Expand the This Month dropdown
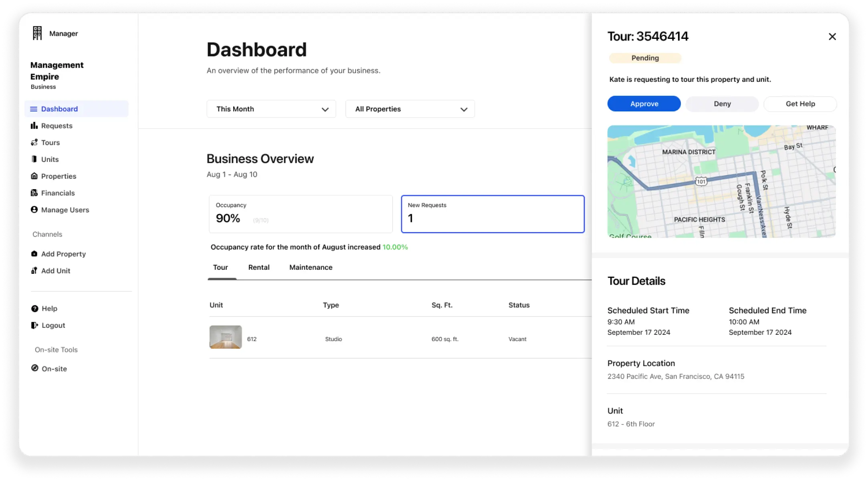This screenshot has width=868, height=481. (x=271, y=109)
